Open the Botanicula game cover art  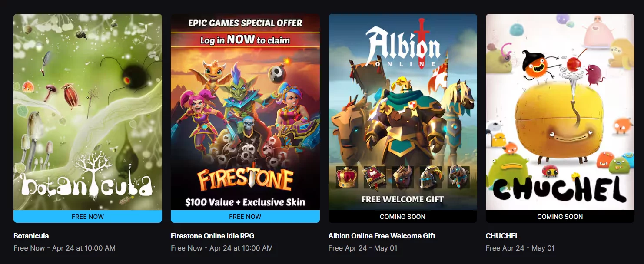point(88,112)
